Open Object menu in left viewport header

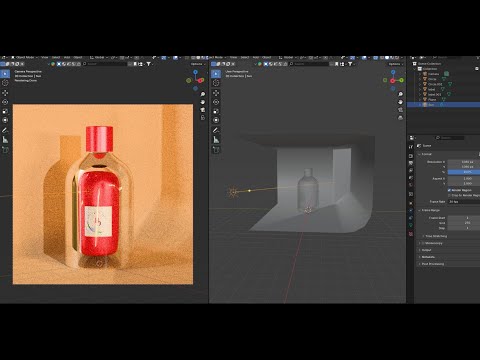point(78,58)
